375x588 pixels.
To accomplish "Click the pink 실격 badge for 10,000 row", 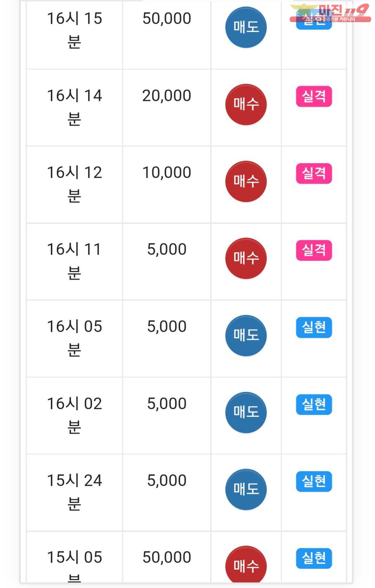I will pos(314,173).
